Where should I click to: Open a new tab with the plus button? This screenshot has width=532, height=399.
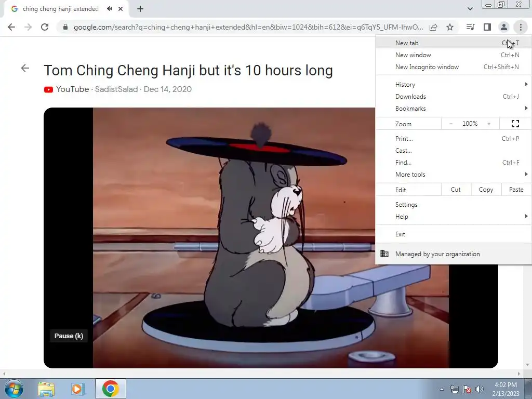point(140,9)
